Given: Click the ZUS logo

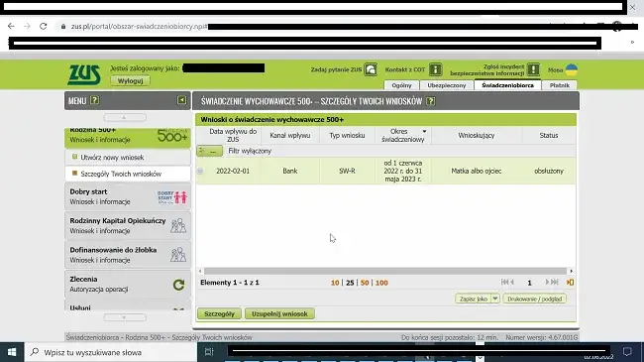Looking at the screenshot, I should [84, 74].
